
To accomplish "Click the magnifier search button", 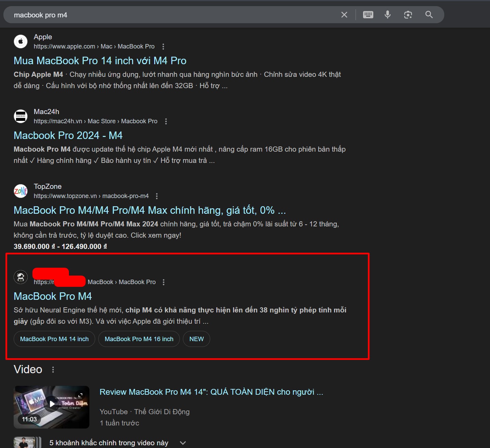I will [x=429, y=15].
